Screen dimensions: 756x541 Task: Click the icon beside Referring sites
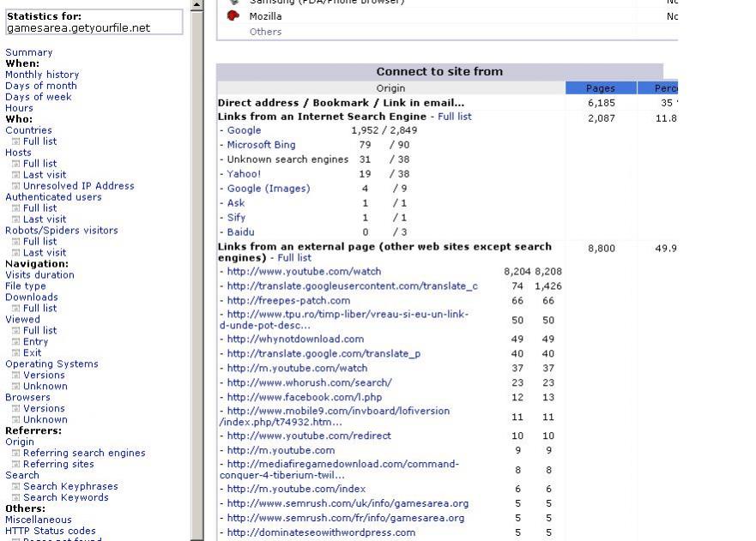point(16,464)
